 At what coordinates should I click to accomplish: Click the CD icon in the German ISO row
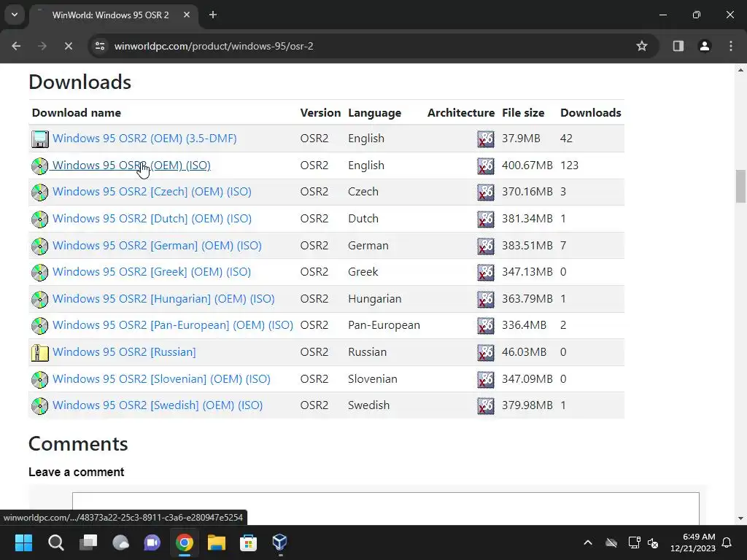[x=40, y=246]
